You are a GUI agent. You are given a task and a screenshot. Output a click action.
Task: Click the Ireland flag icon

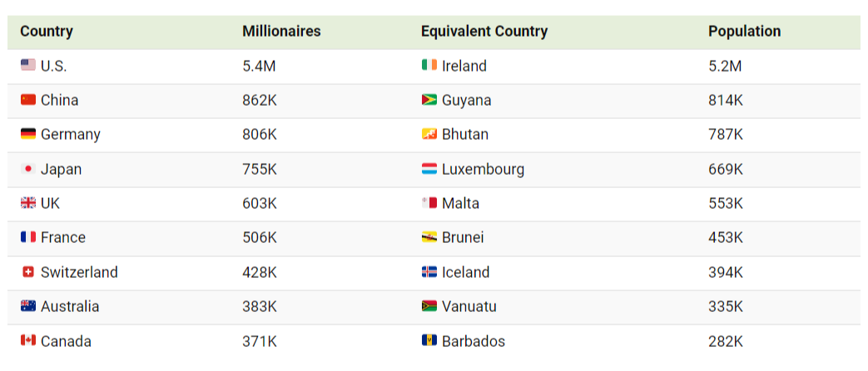(x=429, y=66)
